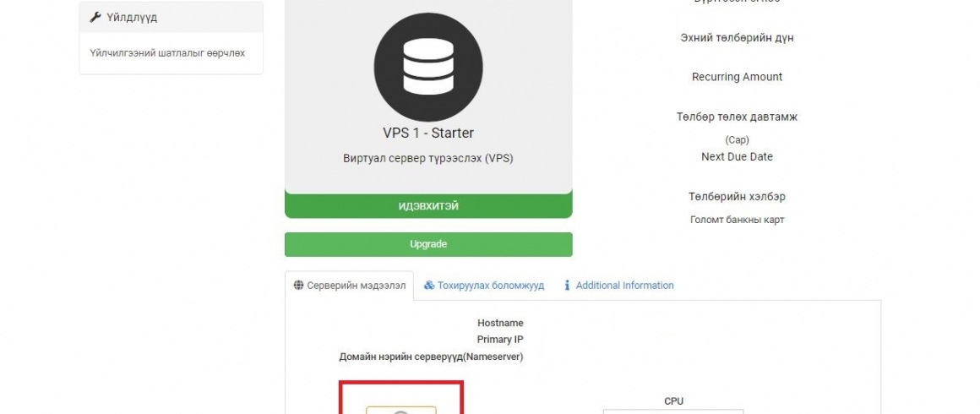Click the Hostname field label
980x414 pixels.
tap(500, 324)
